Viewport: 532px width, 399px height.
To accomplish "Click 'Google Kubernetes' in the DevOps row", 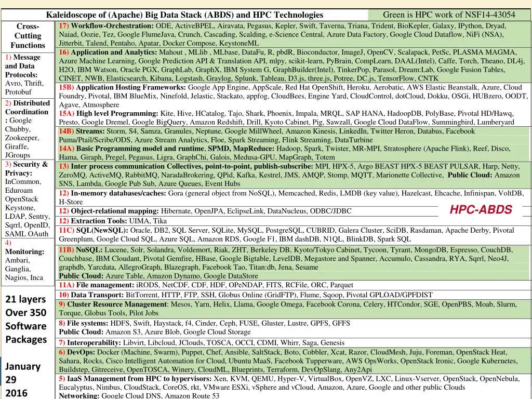I will (x=487, y=361).
